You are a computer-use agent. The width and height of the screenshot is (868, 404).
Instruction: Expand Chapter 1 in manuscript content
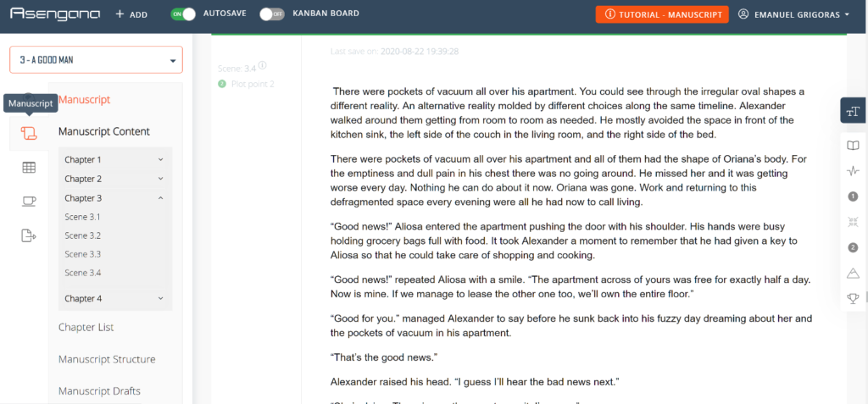pyautogui.click(x=114, y=159)
